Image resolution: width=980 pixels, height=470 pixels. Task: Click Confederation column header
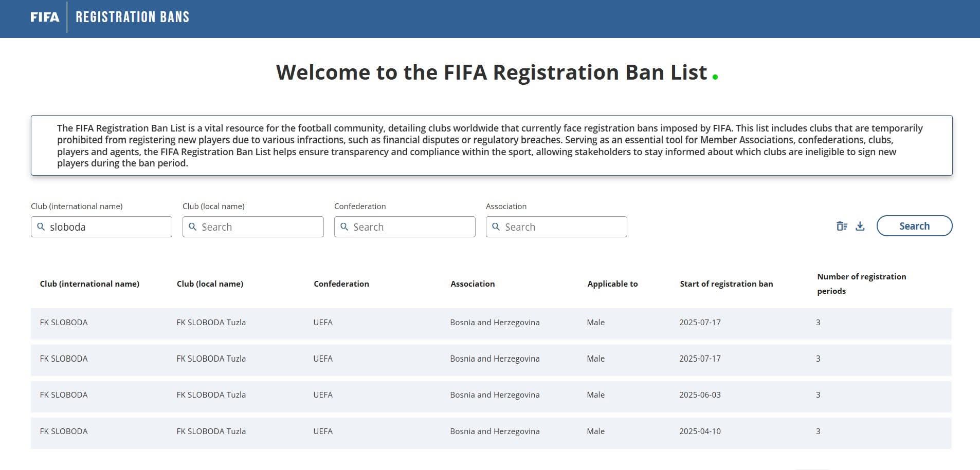click(x=341, y=284)
